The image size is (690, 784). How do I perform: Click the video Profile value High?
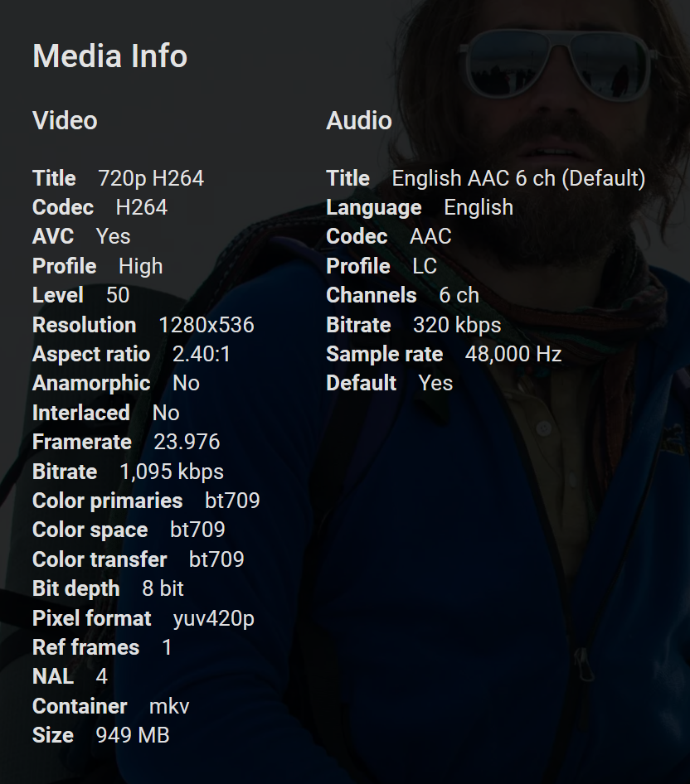140,266
